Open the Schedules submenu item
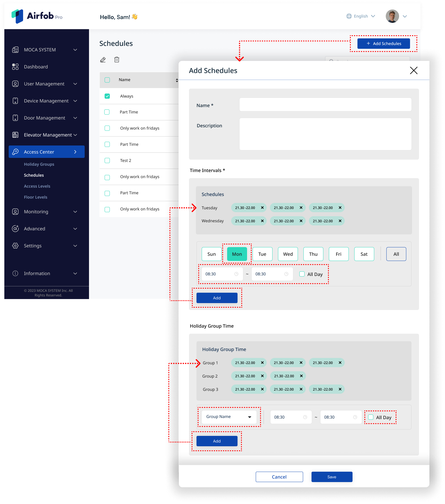The image size is (445, 504). (x=34, y=175)
